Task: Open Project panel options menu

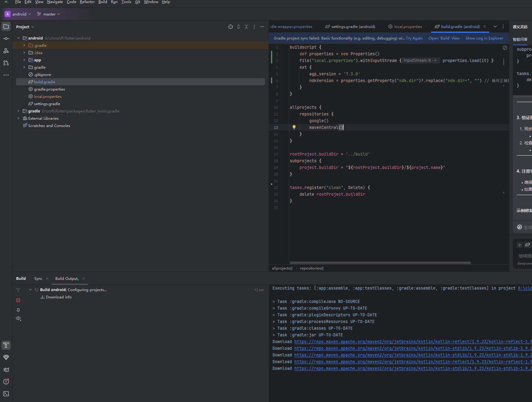Action: click(x=254, y=27)
